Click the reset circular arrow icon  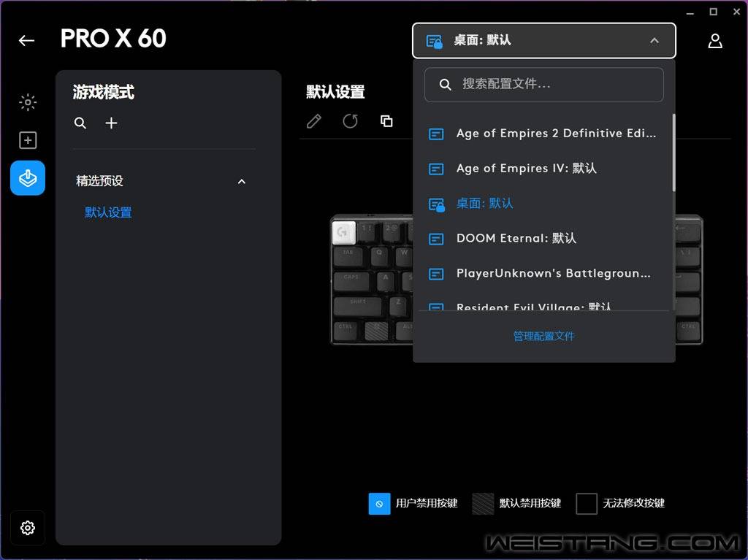(x=350, y=121)
